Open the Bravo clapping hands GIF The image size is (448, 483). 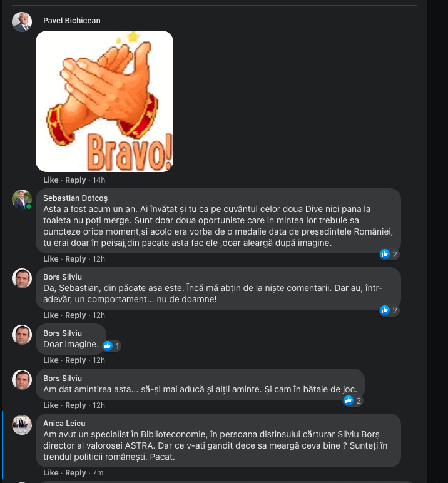pyautogui.click(x=104, y=101)
